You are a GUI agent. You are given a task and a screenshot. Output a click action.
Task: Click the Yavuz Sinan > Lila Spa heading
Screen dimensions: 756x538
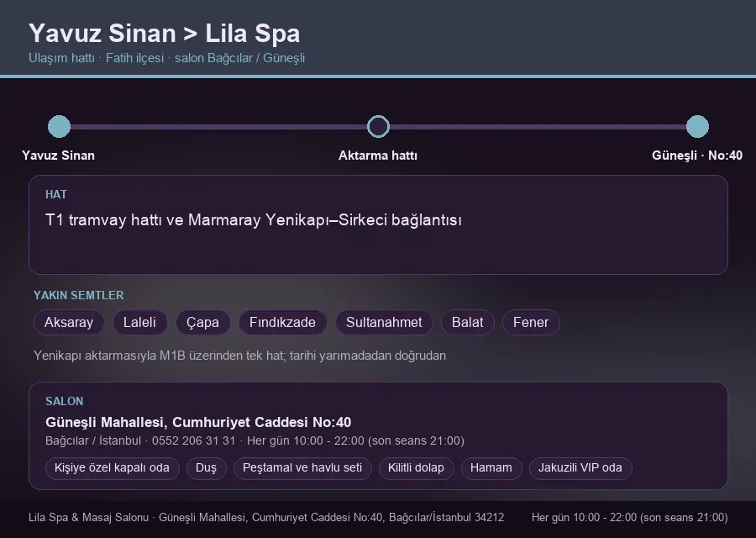coord(165,34)
